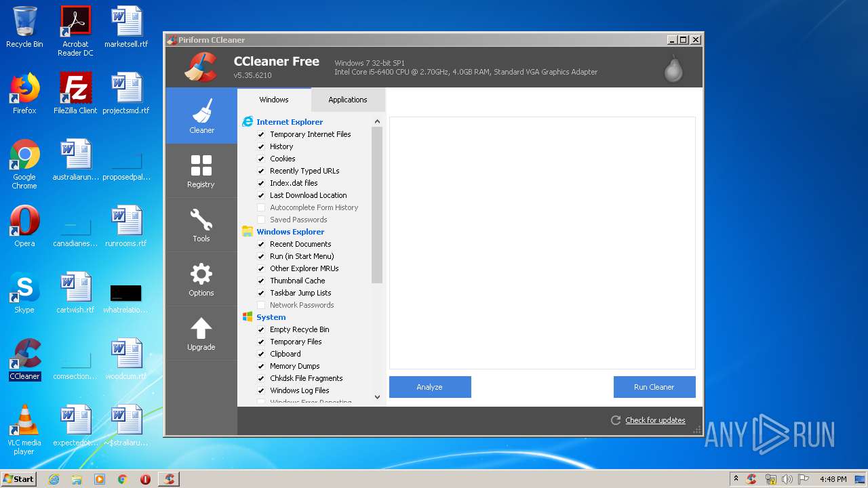Select the Acrobat Reader DC desktop icon
This screenshot has width=868, height=488.
75,32
